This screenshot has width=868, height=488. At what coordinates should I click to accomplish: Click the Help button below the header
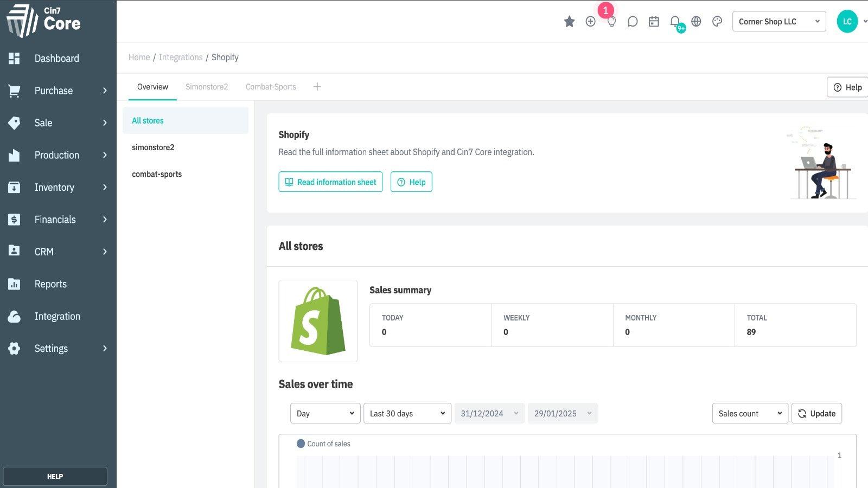tap(847, 87)
